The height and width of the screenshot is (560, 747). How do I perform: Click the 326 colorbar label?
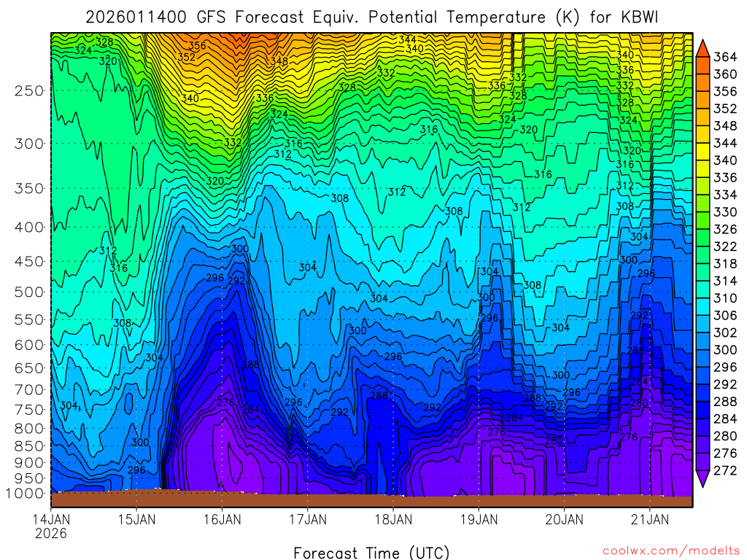click(x=725, y=230)
